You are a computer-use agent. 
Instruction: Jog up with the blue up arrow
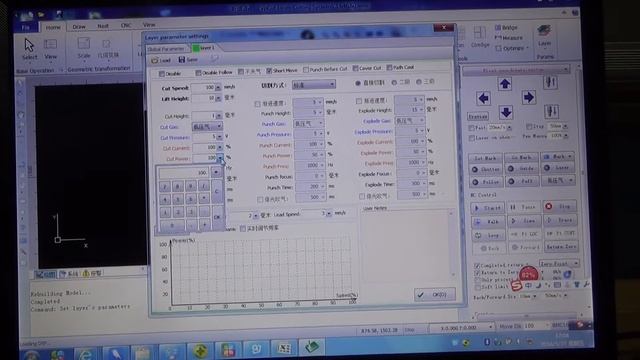pyautogui.click(x=505, y=84)
